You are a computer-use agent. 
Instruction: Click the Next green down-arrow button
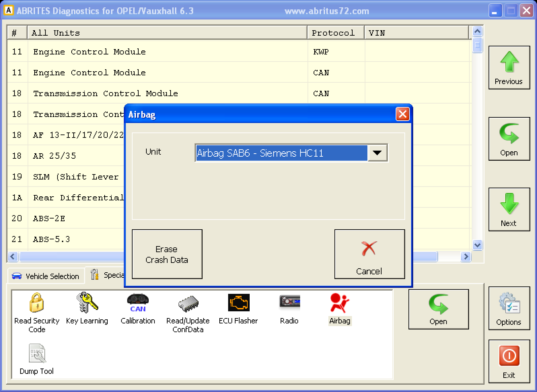pos(509,209)
